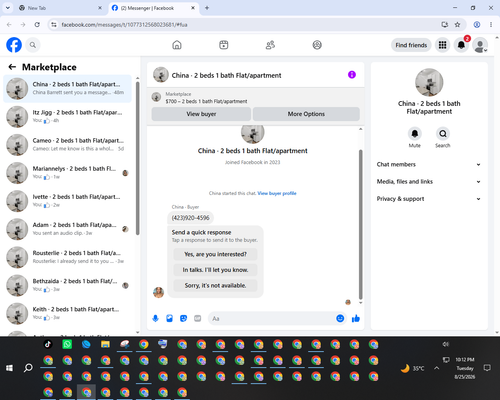Screen dimensions: 500x400
Task: Reload the page in Chrome
Action: pyautogui.click(x=37, y=24)
